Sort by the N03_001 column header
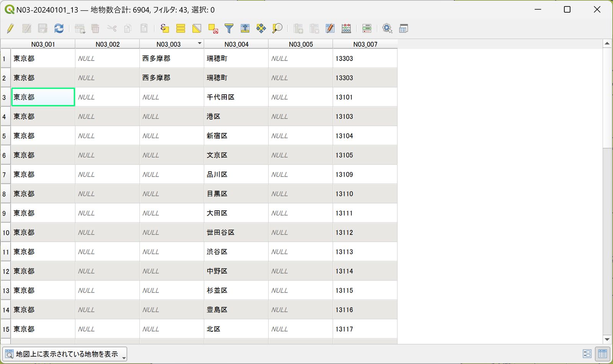Image resolution: width=613 pixels, height=364 pixels. click(43, 44)
